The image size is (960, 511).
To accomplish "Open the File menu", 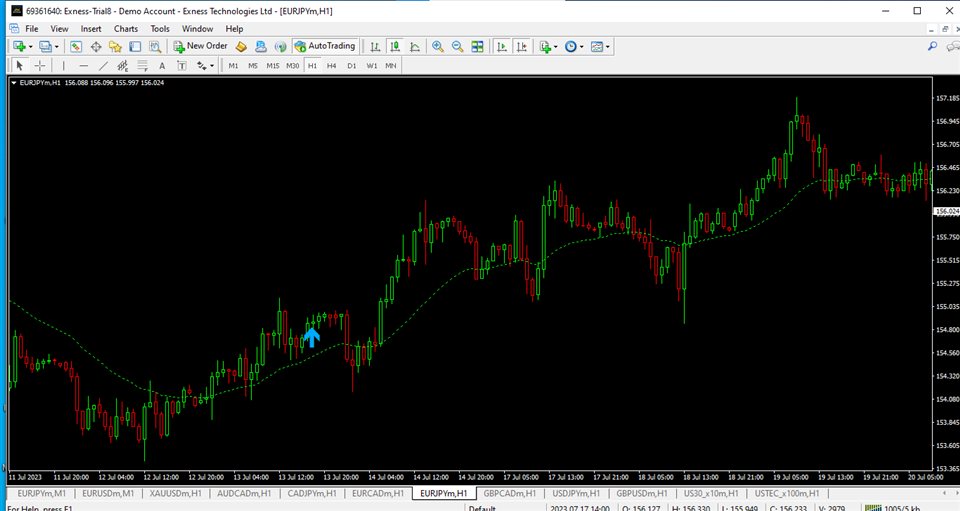I will pyautogui.click(x=32, y=29).
